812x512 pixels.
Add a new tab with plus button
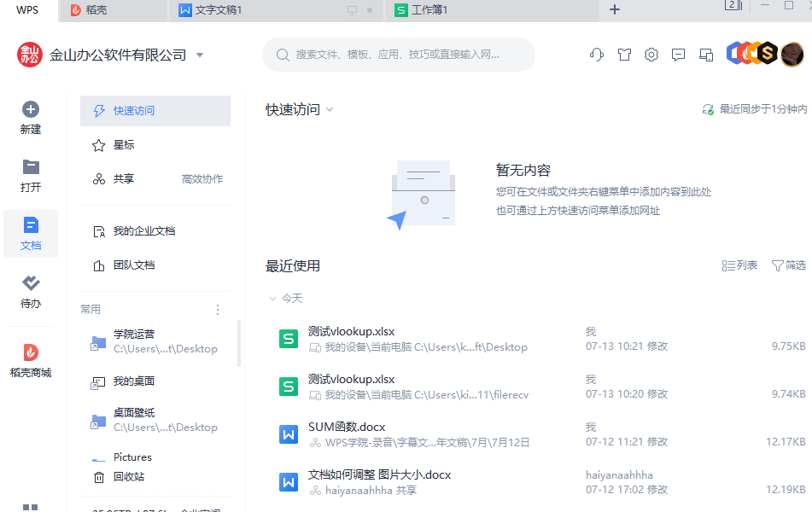[x=615, y=10]
